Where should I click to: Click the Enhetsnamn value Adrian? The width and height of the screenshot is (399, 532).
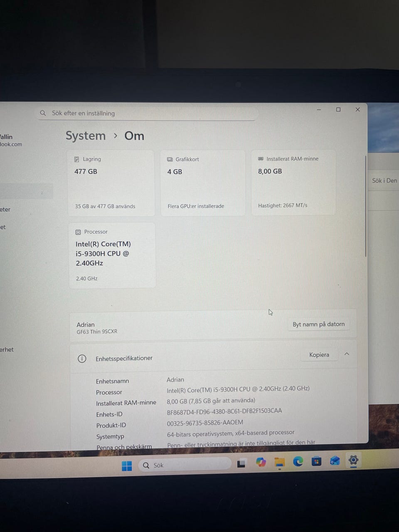pos(175,379)
